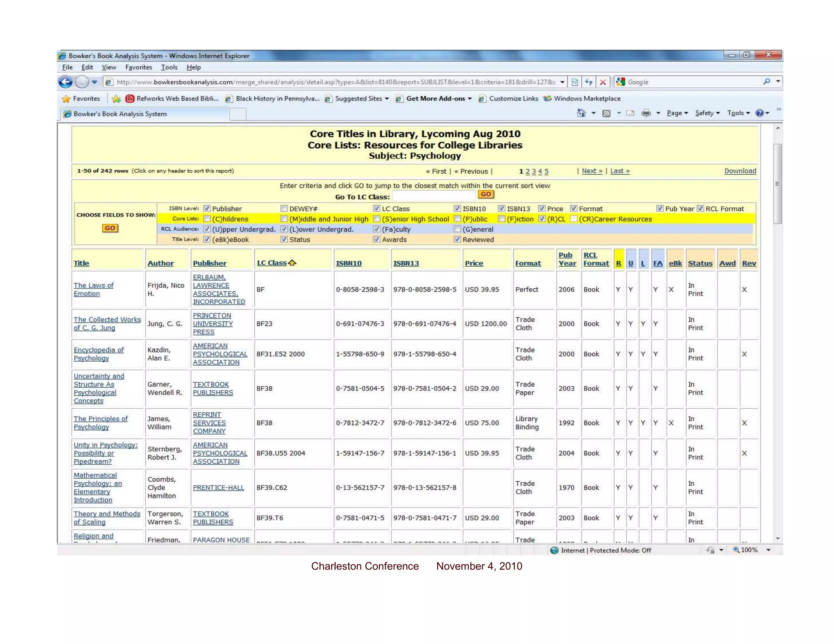
Task: Toggle the DEWEY# field checkbox
Action: click(284, 208)
